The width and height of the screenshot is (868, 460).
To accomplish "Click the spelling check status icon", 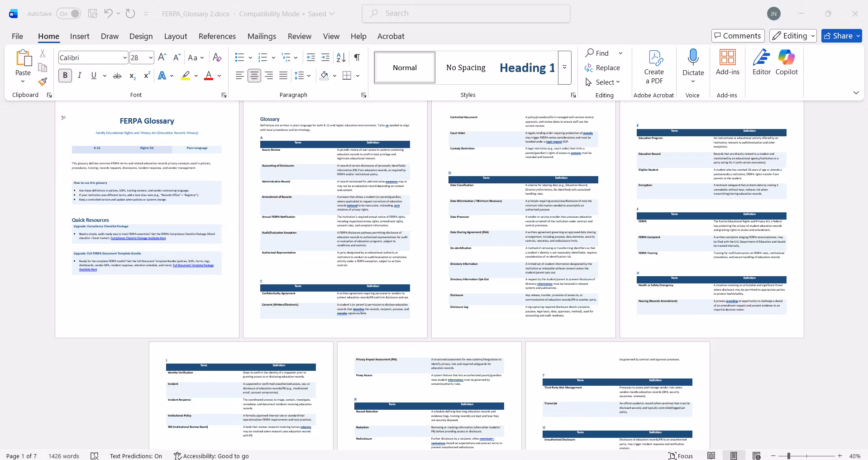I will click(95, 456).
